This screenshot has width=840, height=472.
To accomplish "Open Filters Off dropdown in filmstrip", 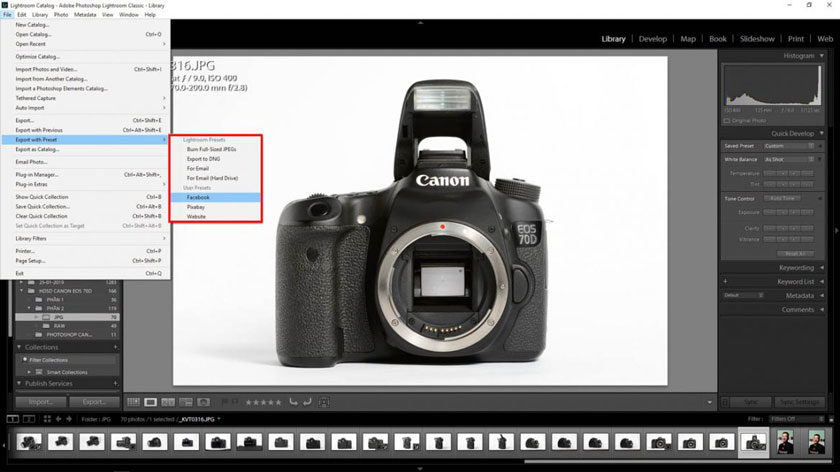I will tap(797, 419).
